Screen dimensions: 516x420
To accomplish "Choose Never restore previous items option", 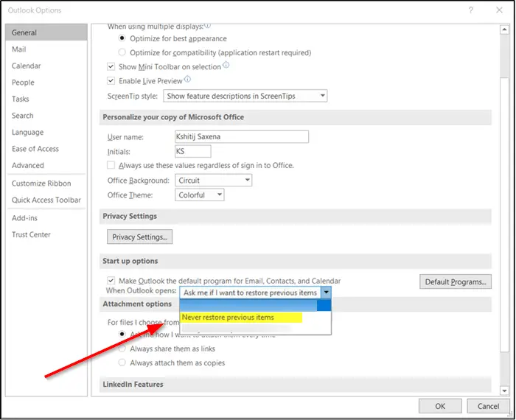I will [x=241, y=318].
